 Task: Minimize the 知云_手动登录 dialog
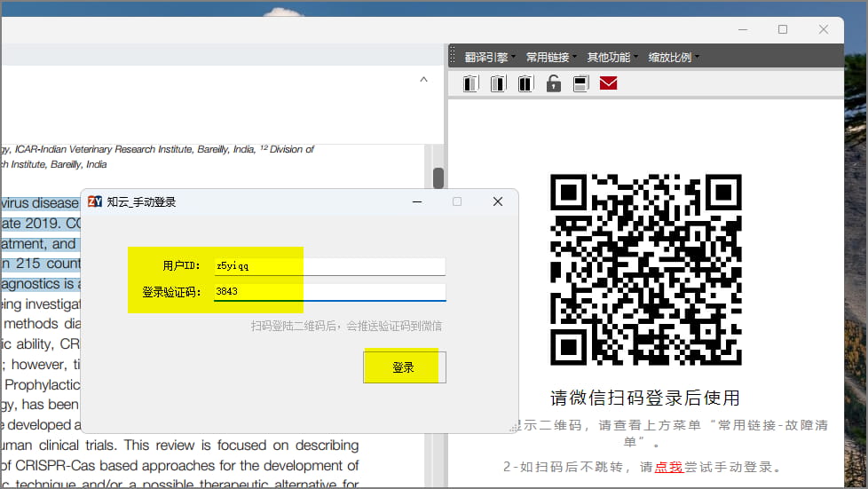pos(417,201)
